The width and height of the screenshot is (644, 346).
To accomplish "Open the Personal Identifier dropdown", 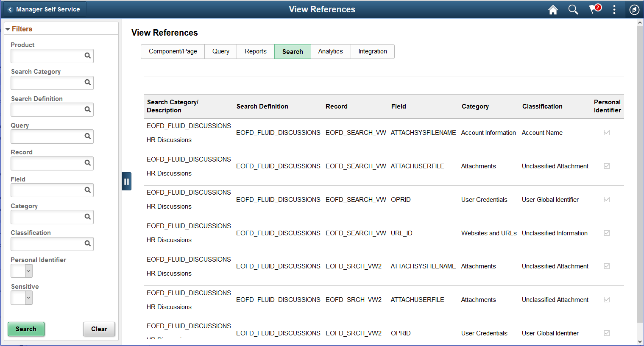I will pyautogui.click(x=21, y=271).
